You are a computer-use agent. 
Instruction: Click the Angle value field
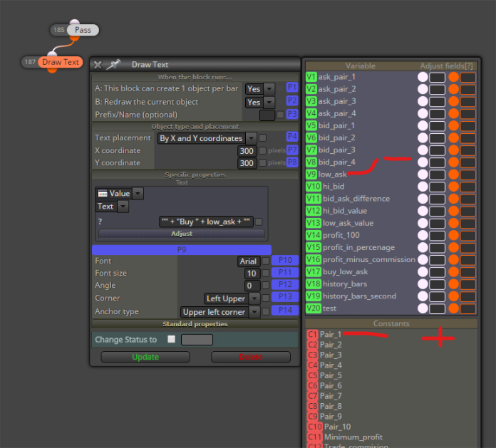click(x=252, y=286)
